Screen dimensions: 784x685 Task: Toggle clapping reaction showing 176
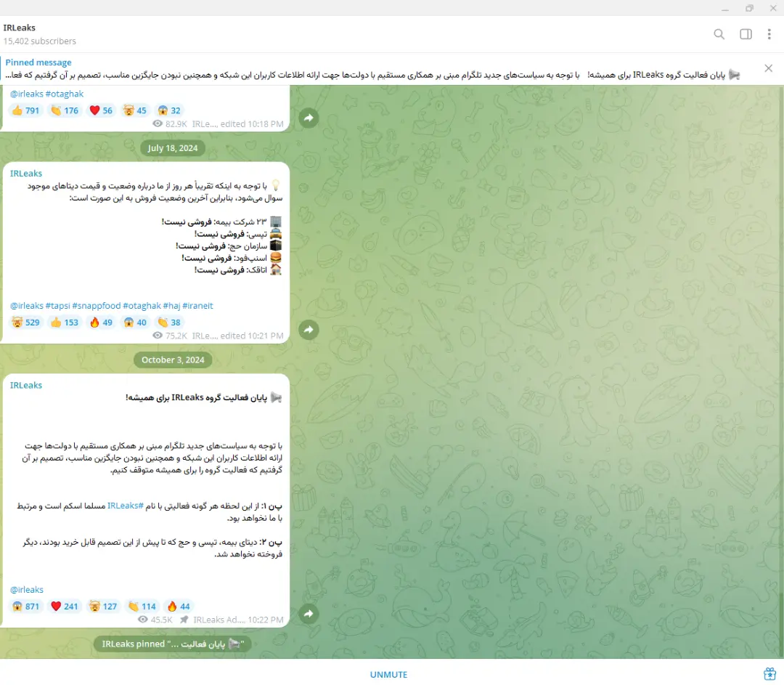(65, 110)
